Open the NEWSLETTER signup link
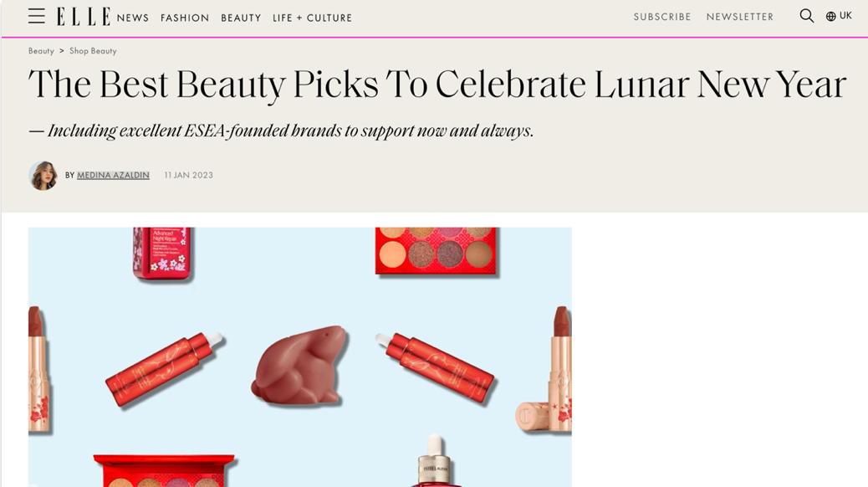Screen dimensions: 868x487 739,17
